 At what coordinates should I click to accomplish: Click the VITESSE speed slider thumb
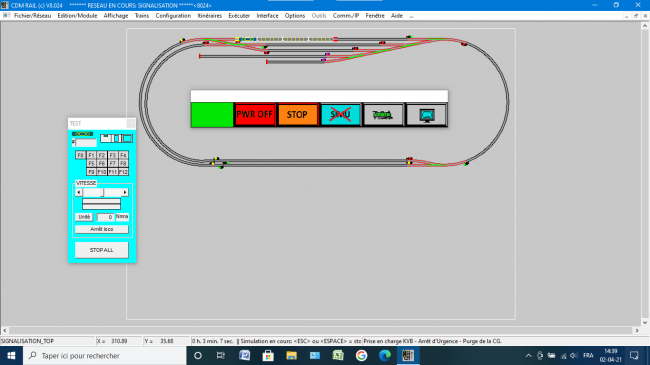[x=103, y=192]
